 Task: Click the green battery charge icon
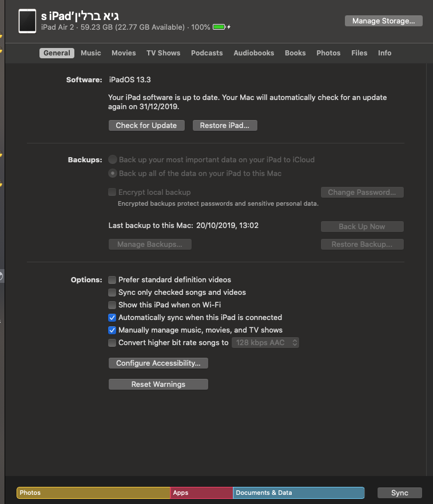click(x=220, y=27)
